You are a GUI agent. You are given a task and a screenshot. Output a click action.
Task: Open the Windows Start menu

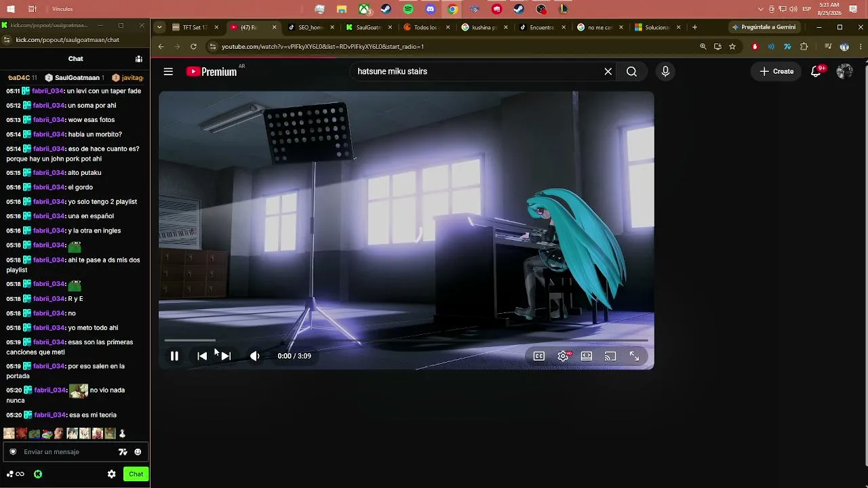[11, 9]
